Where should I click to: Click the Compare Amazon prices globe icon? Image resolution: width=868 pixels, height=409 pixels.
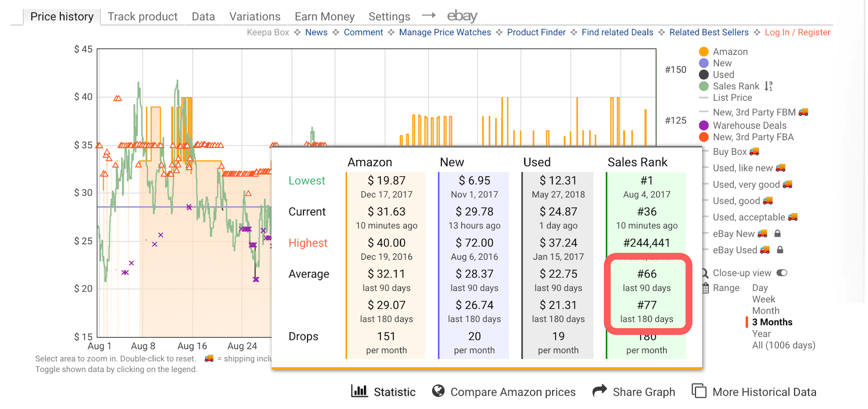click(438, 391)
